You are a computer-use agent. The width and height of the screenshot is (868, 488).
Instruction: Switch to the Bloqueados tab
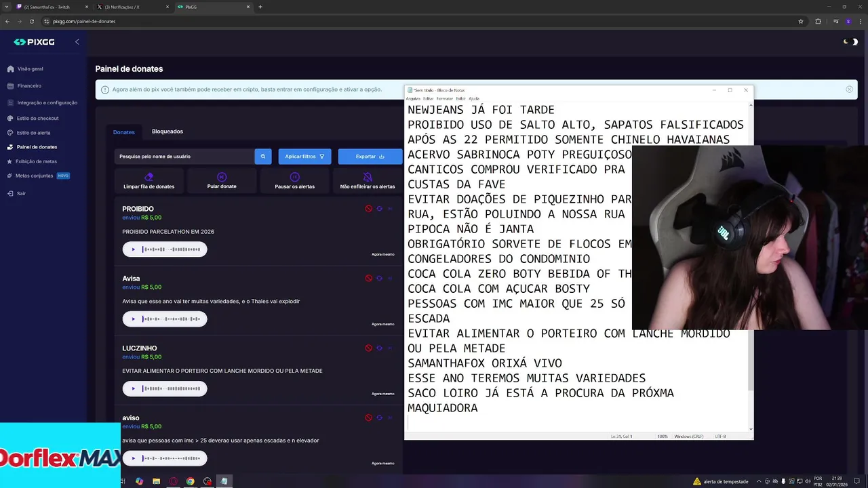(167, 131)
